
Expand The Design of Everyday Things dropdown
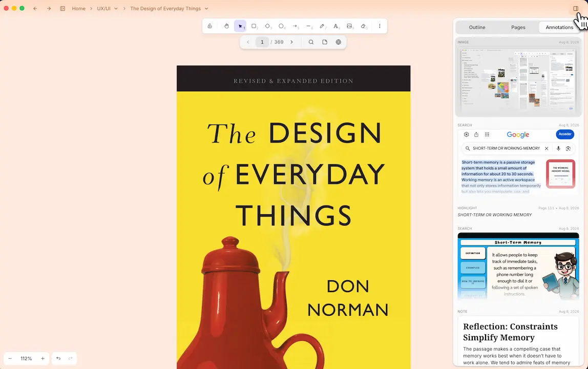pyautogui.click(x=206, y=9)
